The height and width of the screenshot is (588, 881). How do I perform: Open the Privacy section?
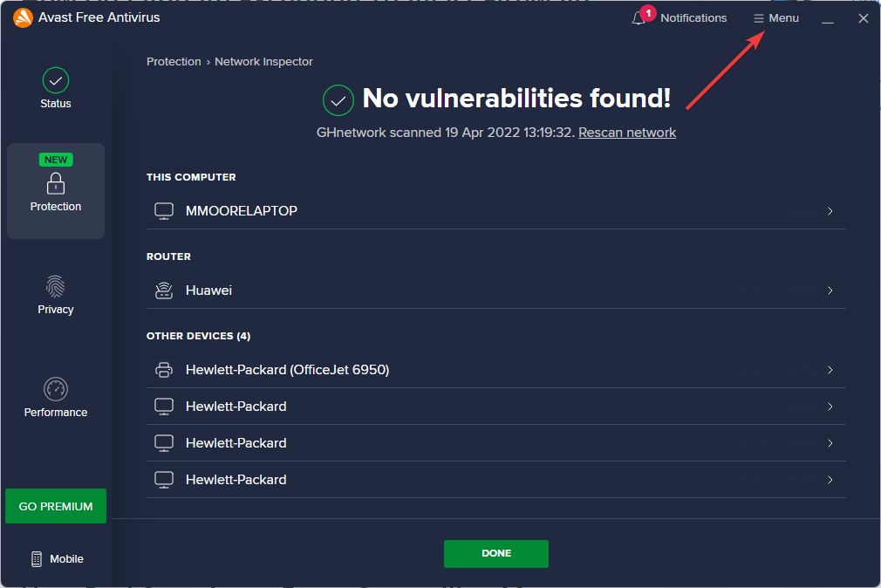point(56,295)
